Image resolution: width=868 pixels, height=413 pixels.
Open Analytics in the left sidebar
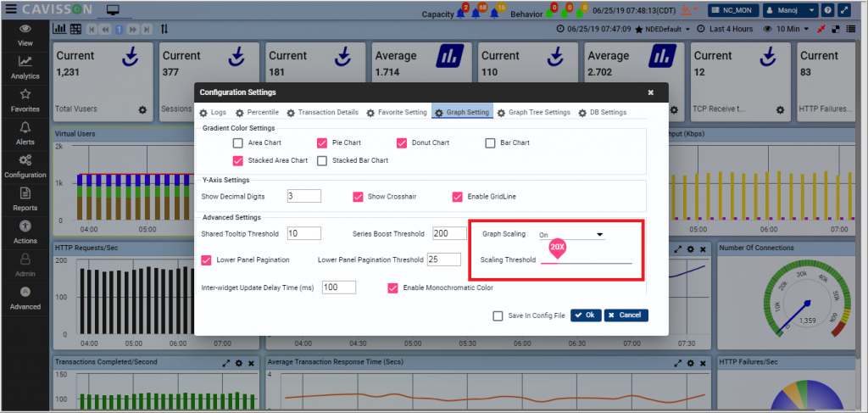pos(25,68)
